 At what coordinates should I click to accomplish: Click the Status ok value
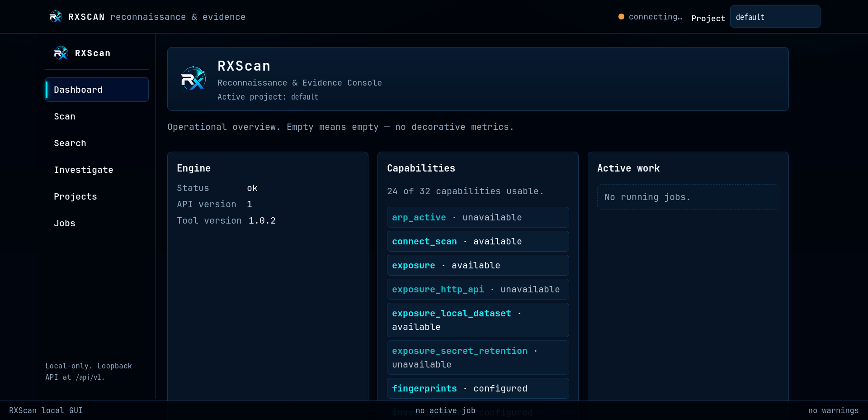click(x=252, y=188)
